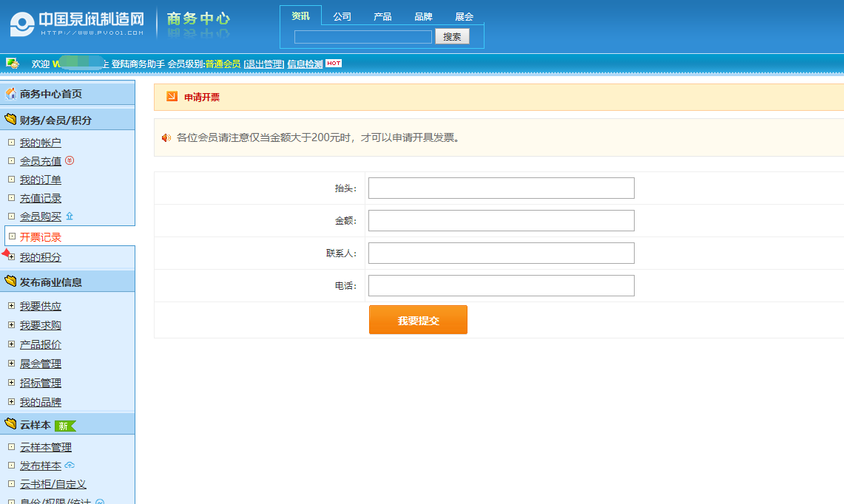Focus the 抬头 input field
The height and width of the screenshot is (504, 844).
click(501, 188)
